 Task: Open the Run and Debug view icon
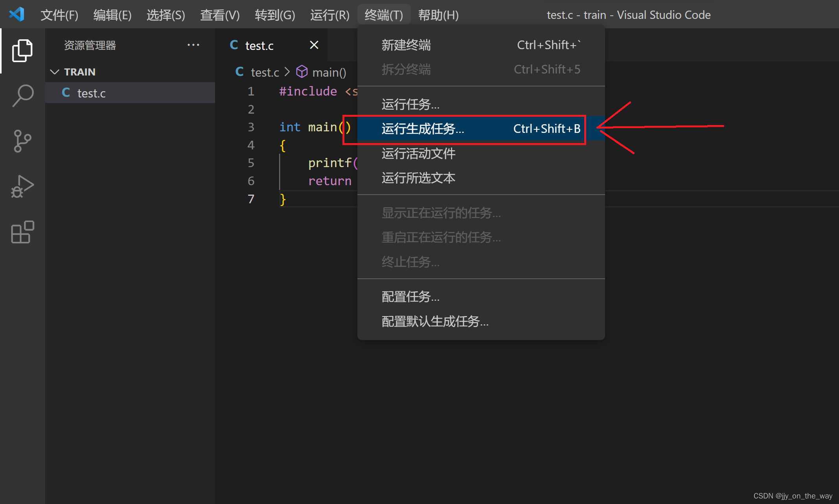pyautogui.click(x=22, y=187)
